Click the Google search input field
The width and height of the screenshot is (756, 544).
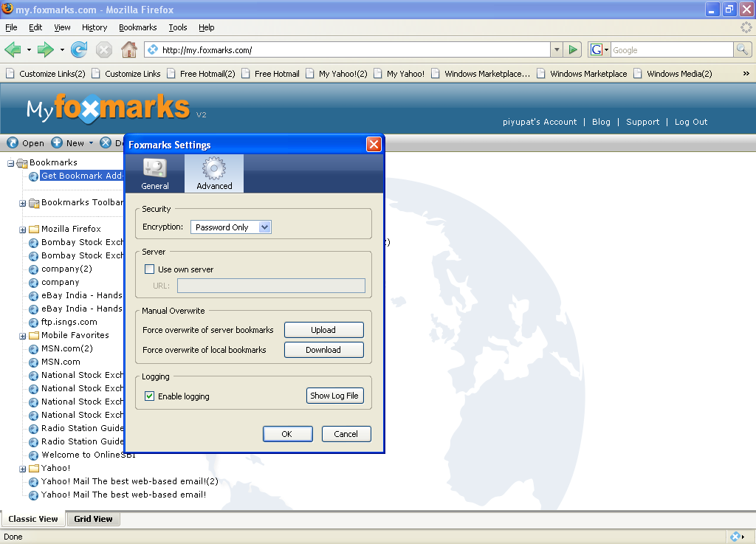click(672, 49)
